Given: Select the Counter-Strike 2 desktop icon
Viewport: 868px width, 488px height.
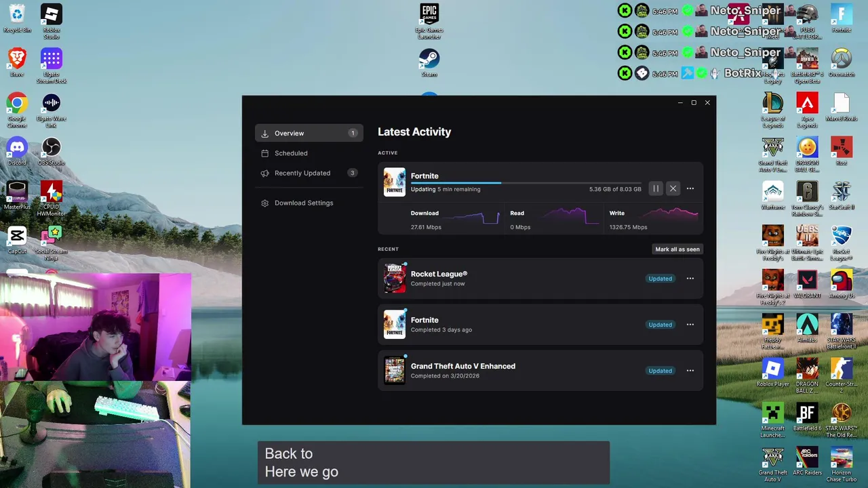Looking at the screenshot, I should pyautogui.click(x=842, y=375).
